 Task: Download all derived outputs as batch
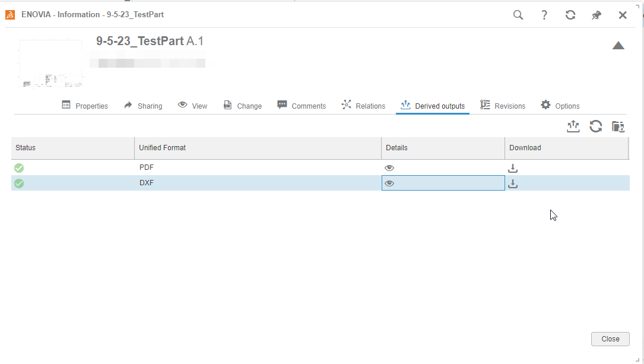coord(618,126)
